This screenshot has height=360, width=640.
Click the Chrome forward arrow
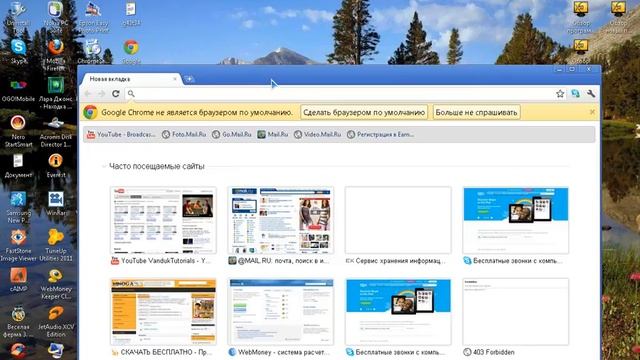(x=102, y=94)
